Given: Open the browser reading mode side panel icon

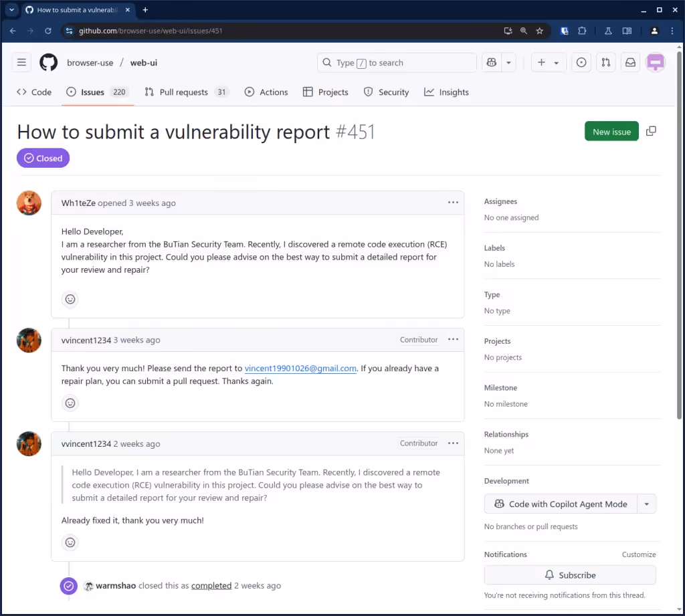Looking at the screenshot, I should [627, 31].
